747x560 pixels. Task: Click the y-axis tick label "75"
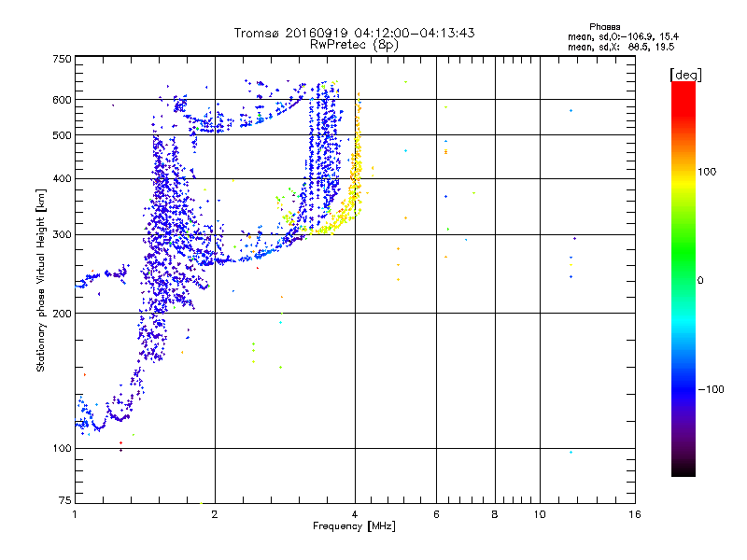[65, 500]
